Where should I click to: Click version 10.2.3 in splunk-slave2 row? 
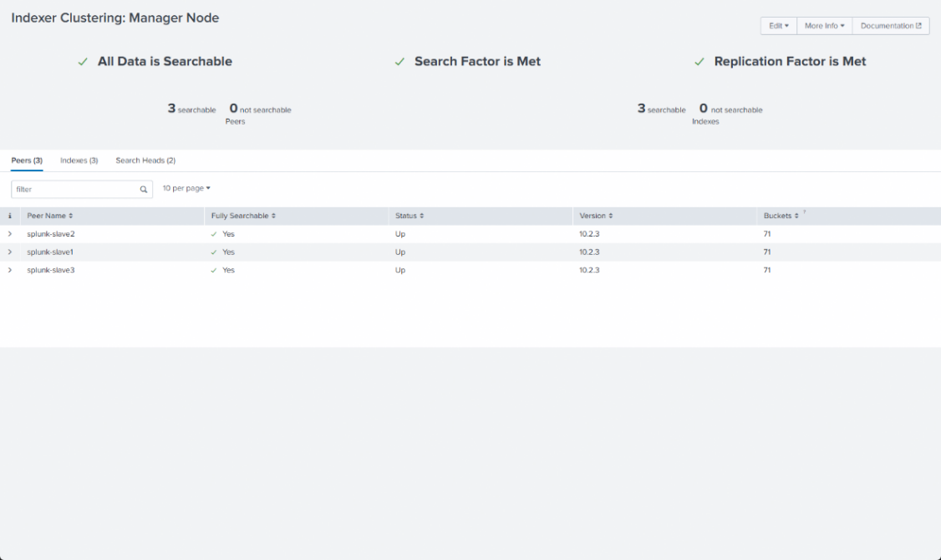point(589,234)
